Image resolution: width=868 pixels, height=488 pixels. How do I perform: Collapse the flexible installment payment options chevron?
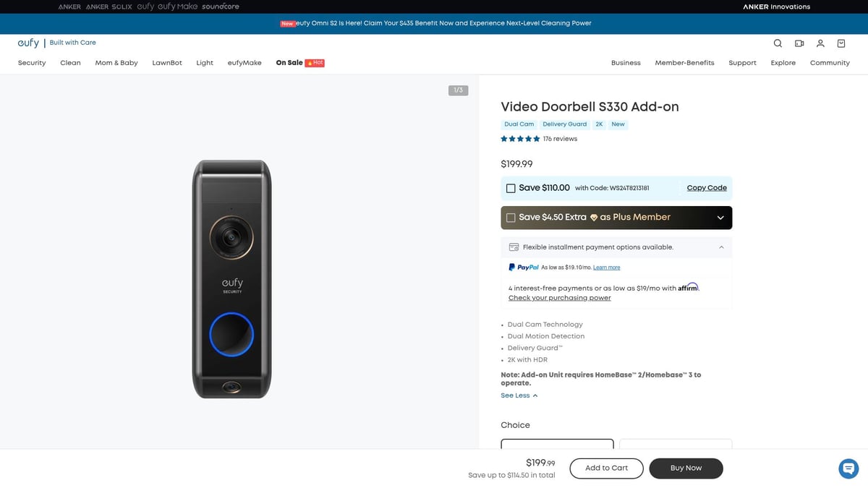[721, 247]
